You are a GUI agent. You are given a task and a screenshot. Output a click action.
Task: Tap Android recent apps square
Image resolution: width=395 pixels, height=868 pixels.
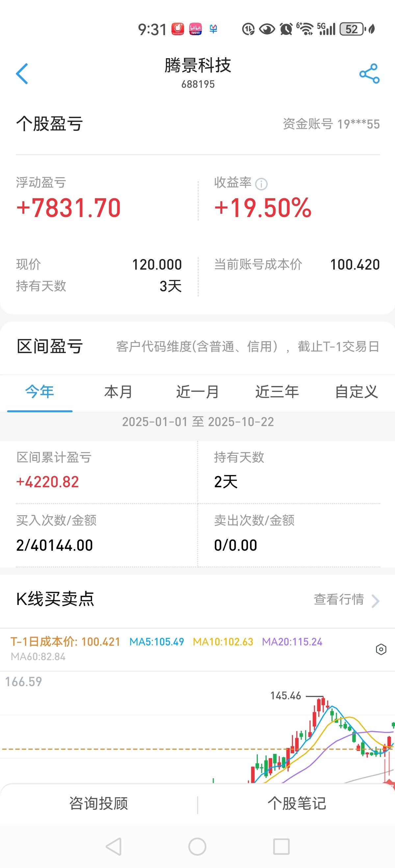point(281,846)
